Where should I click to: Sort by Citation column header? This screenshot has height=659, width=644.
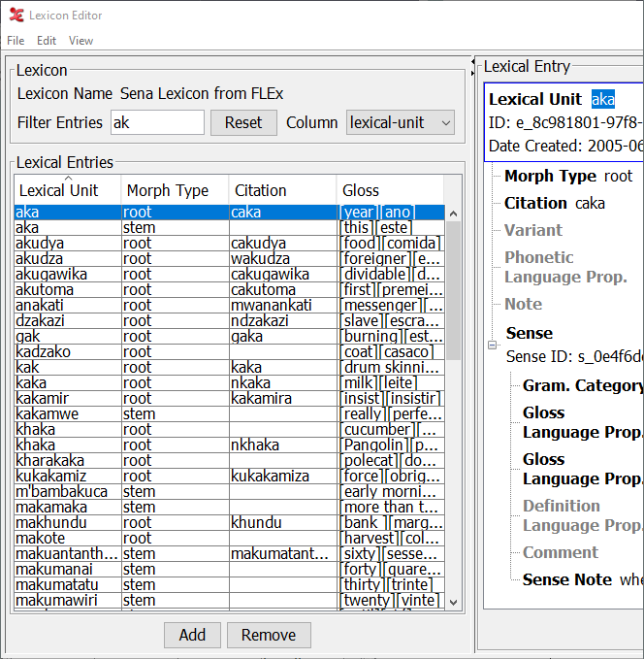[282, 190]
